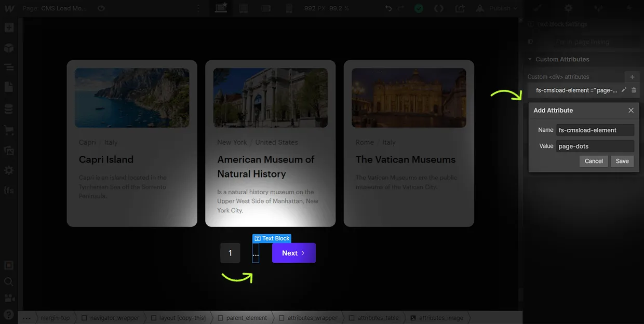Switch to the Style brush tab

tap(538, 8)
